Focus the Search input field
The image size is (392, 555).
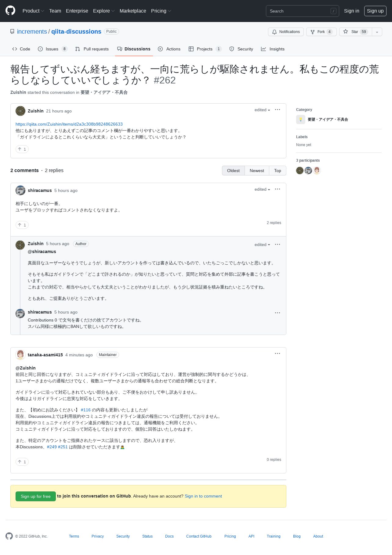coord(302,11)
